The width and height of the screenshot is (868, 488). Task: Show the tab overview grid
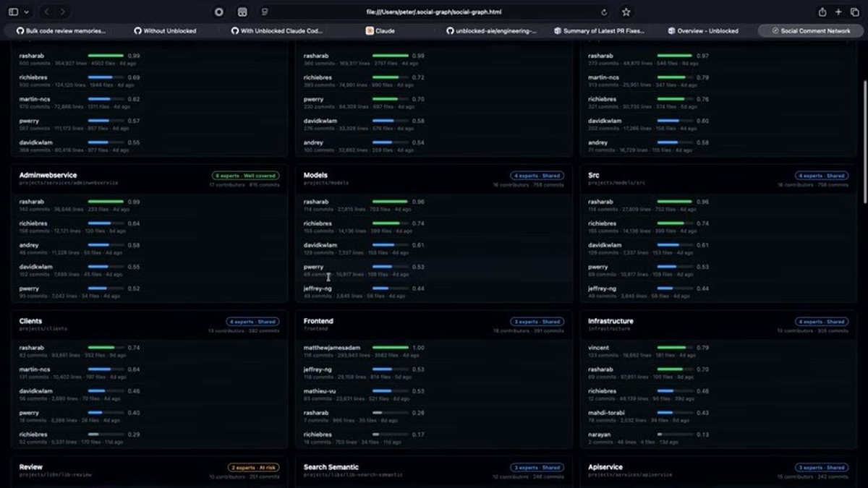pyautogui.click(x=854, y=12)
